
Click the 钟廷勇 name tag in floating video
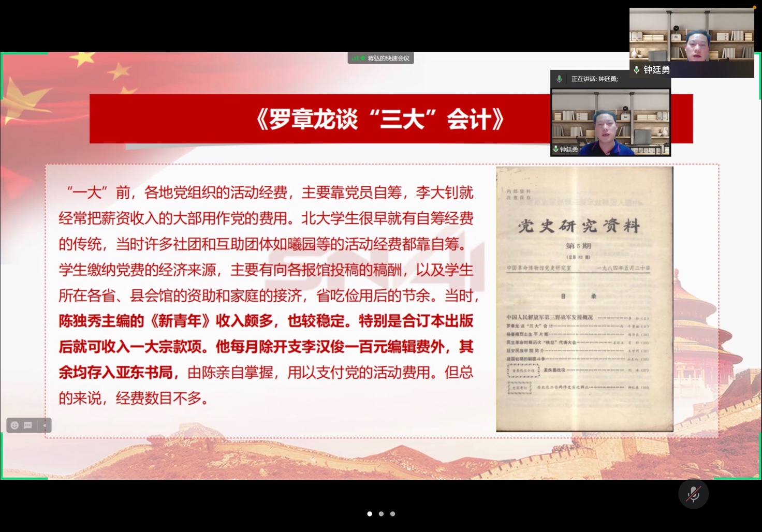click(x=568, y=150)
